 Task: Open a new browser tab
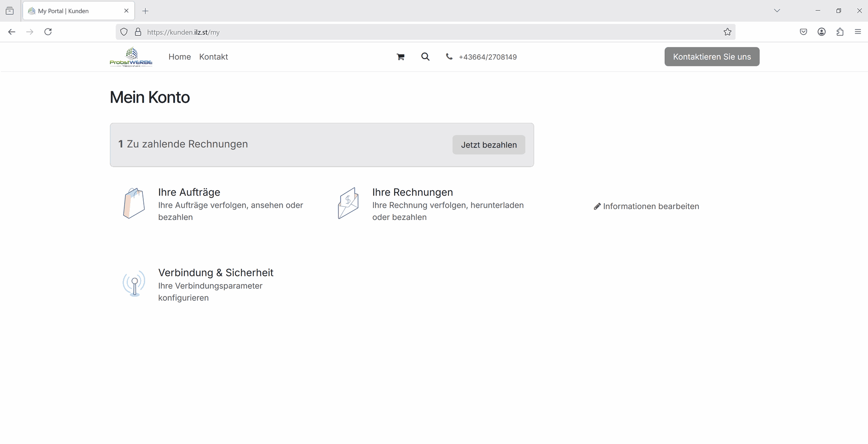point(145,11)
